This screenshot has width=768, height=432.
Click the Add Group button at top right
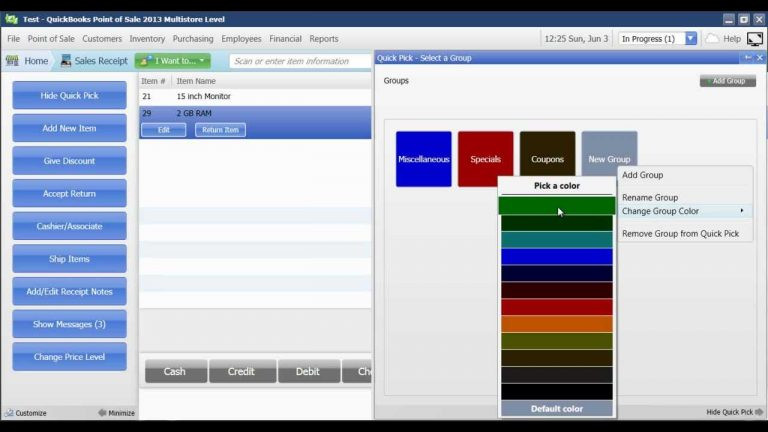tap(728, 81)
